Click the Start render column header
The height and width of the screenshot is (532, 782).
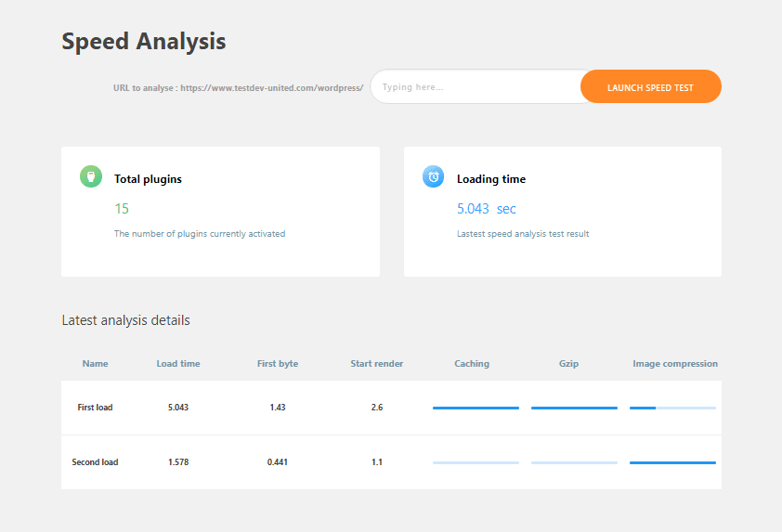(377, 364)
